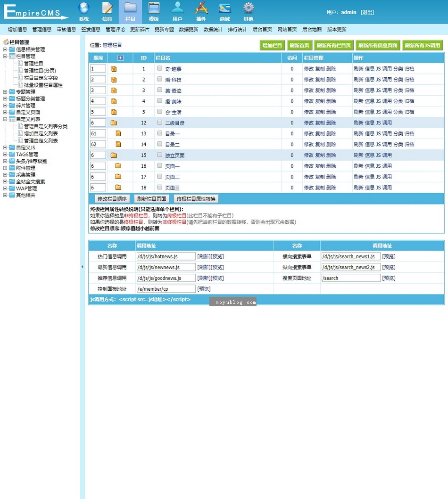Image resolution: width=448 pixels, height=499 pixels.
Task: Open 后台地图 in the submenu bar
Action: coord(312,30)
